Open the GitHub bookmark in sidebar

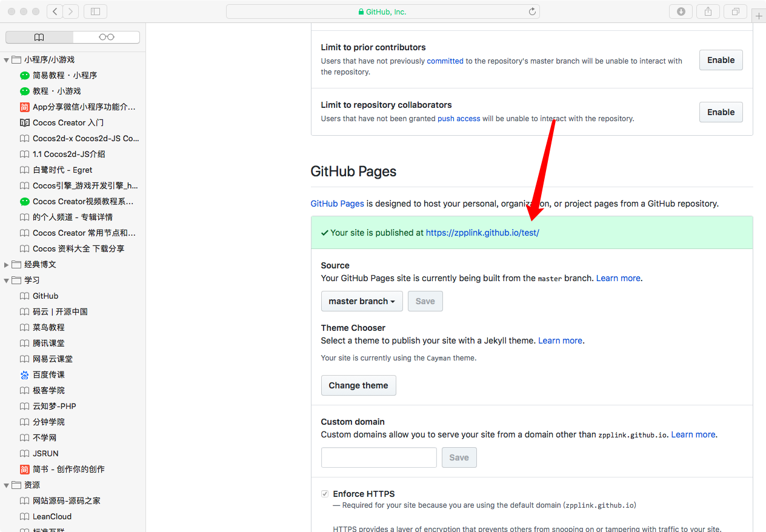[x=45, y=296]
